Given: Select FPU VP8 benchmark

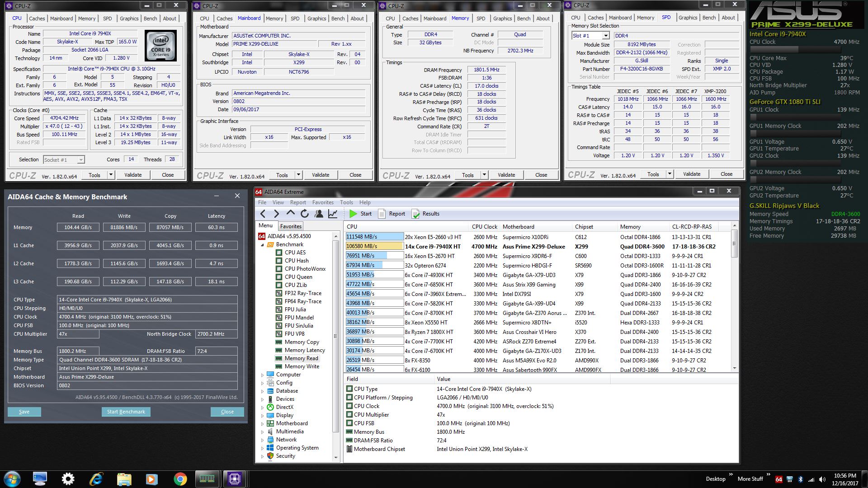Looking at the screenshot, I should tap(294, 334).
